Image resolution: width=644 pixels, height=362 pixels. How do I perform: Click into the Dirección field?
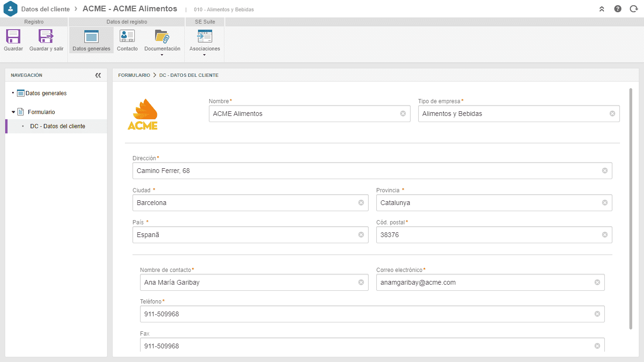coord(372,171)
